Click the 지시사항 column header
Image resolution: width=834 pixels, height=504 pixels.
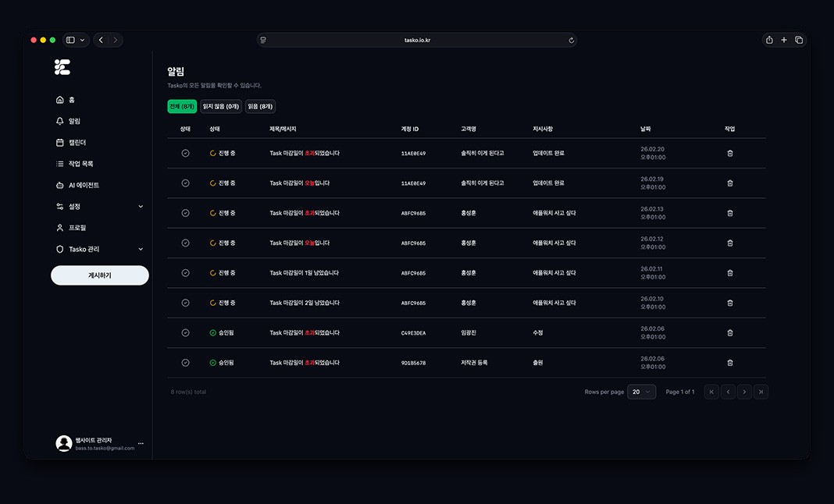coord(543,130)
